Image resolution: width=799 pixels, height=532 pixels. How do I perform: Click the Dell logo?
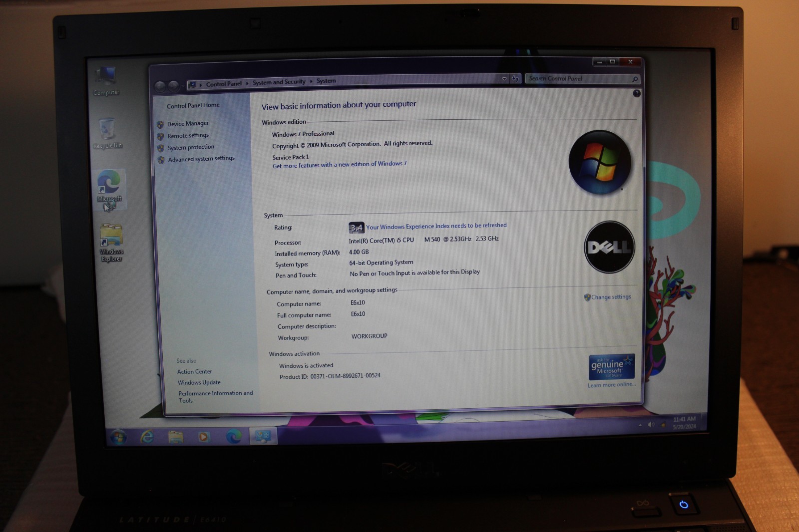(x=609, y=247)
